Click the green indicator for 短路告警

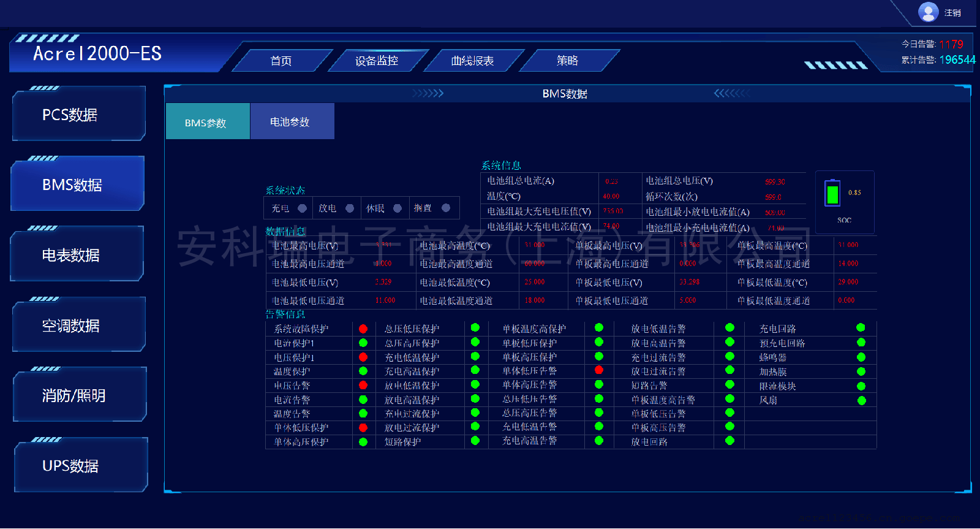coord(729,384)
